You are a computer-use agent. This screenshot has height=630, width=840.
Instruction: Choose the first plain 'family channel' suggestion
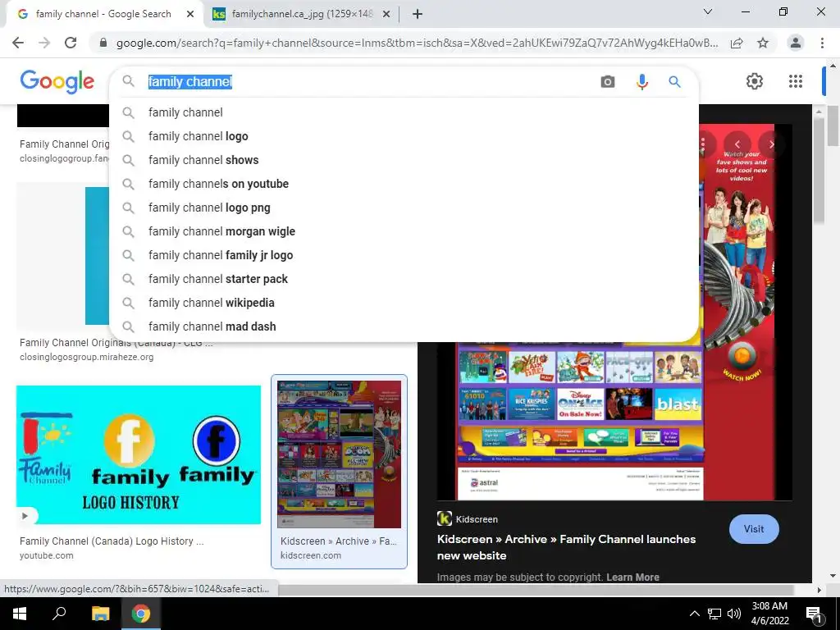point(404,112)
